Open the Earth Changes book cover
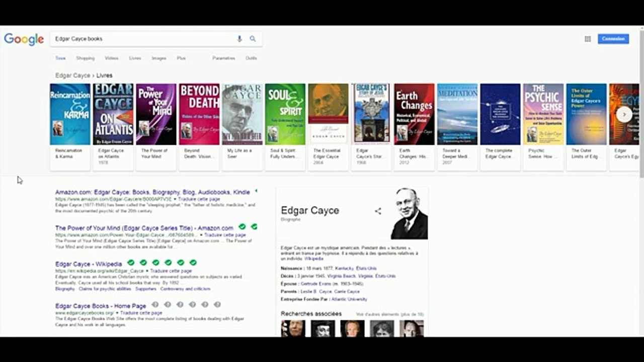This screenshot has width=644, height=362. click(414, 114)
